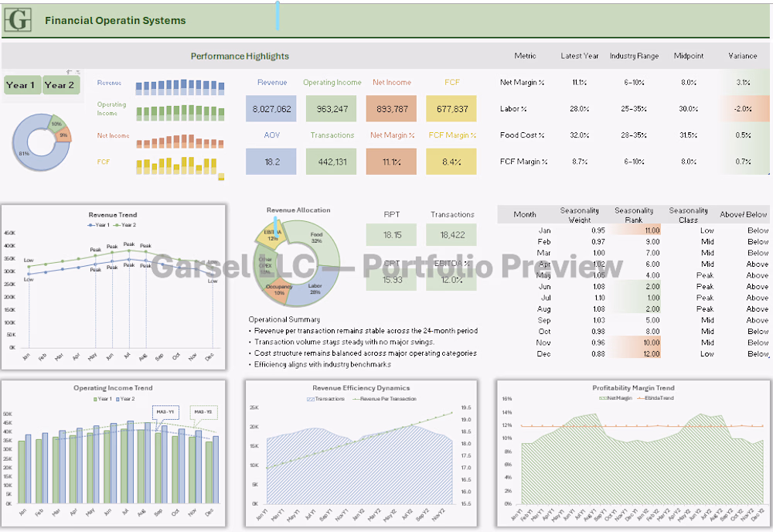Select the 963,247 Operating Income card
Screen dimensions: 773x532
click(332, 109)
